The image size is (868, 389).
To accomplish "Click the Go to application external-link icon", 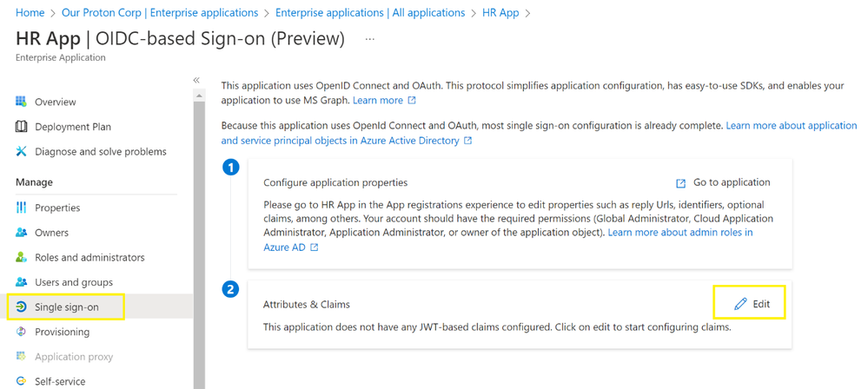I will pos(680,183).
